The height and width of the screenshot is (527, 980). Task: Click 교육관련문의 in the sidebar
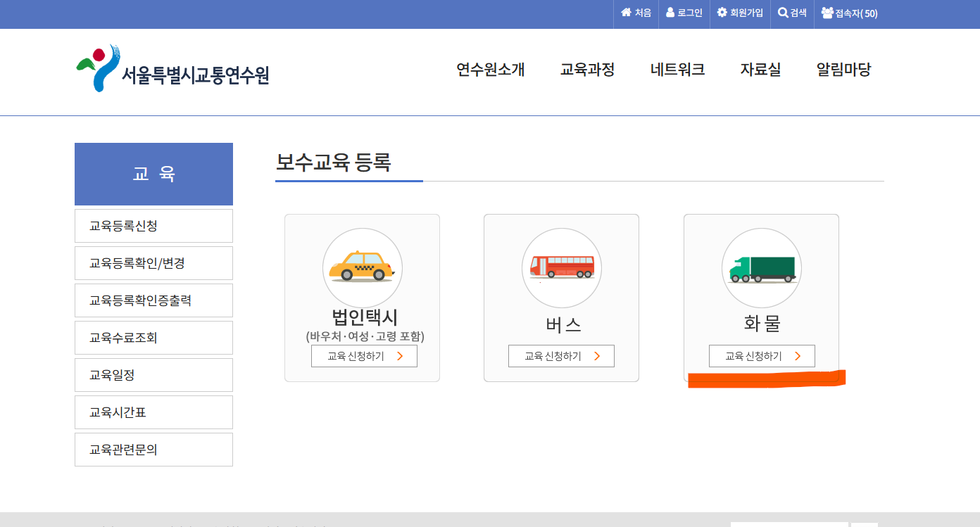pos(153,449)
